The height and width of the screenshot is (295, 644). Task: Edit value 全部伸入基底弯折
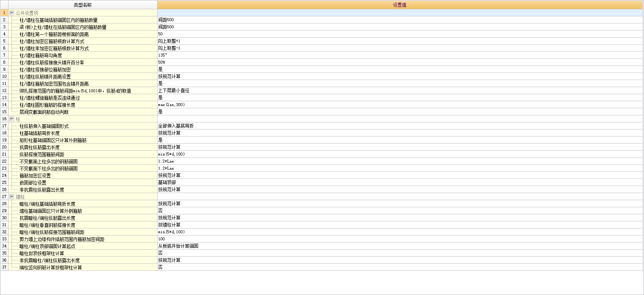click(400, 126)
